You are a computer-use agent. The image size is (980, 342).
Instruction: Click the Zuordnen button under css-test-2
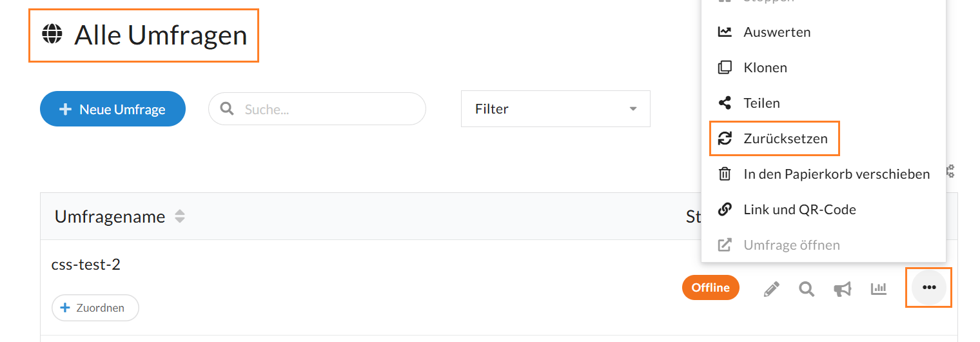pyautogui.click(x=95, y=308)
